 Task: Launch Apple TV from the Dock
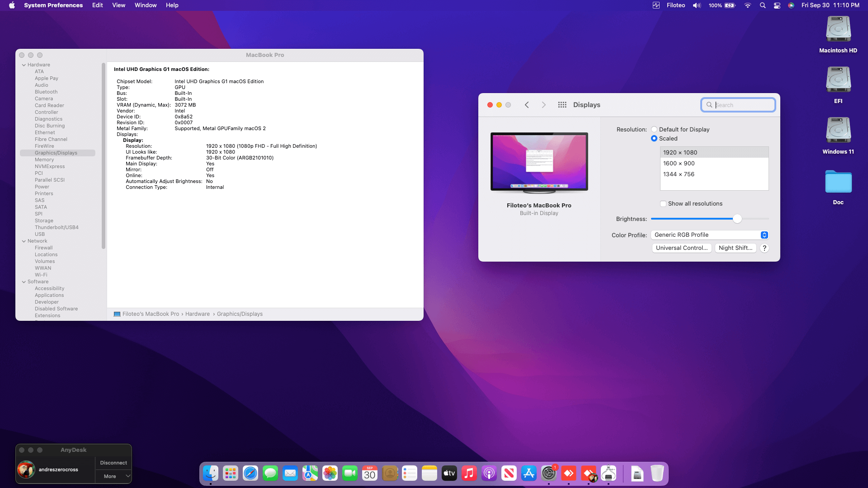point(449,473)
